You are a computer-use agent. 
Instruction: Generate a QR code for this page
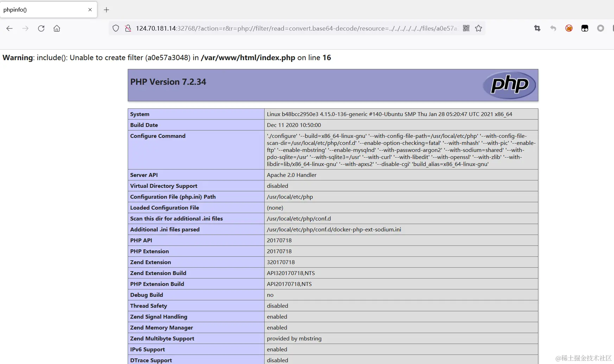tap(466, 28)
